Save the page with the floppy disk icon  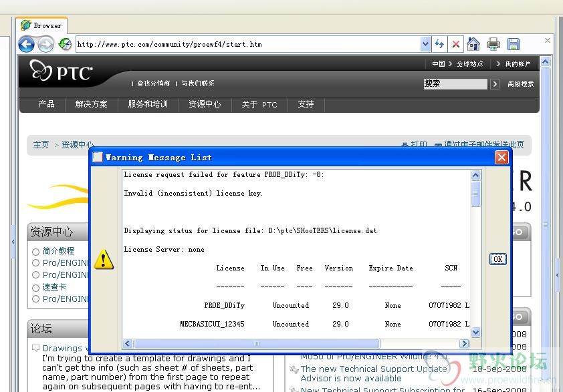(514, 44)
